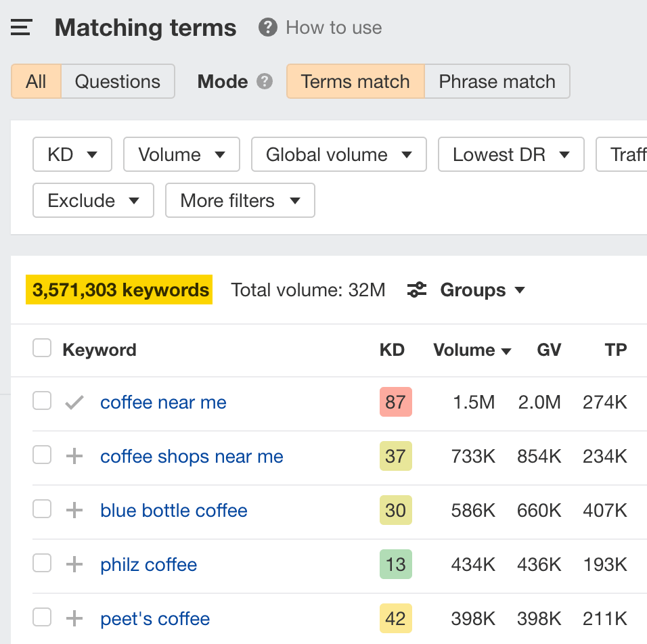Screen dimensions: 647x644
Task: Open the How to use link
Action: point(334,28)
